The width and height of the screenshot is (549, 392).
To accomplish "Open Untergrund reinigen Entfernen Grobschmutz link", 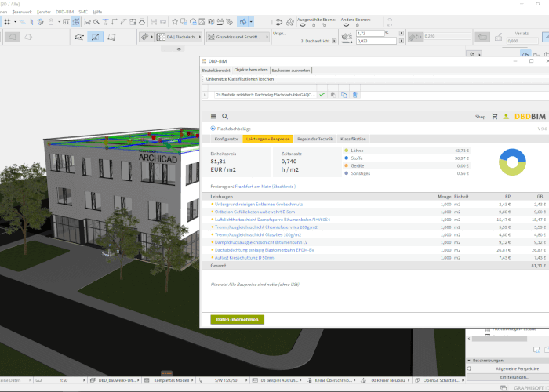I will 258,205.
